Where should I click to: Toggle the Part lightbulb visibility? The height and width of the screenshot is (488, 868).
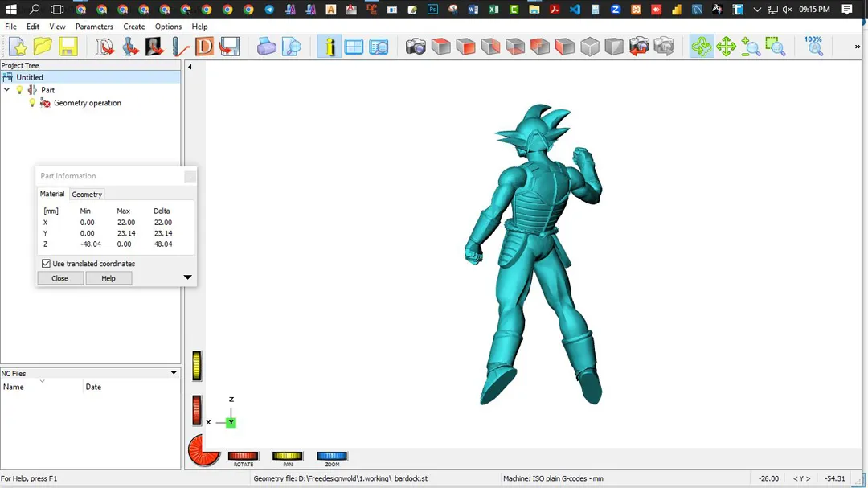(20, 90)
